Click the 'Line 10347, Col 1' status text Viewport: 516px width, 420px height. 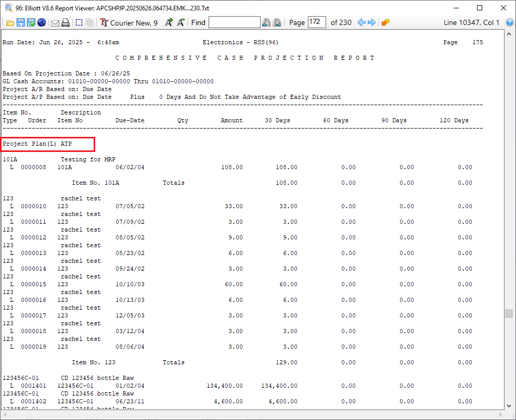pyautogui.click(x=471, y=23)
